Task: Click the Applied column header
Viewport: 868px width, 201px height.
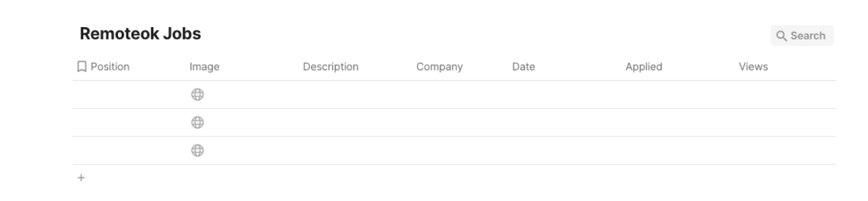Action: [x=644, y=67]
